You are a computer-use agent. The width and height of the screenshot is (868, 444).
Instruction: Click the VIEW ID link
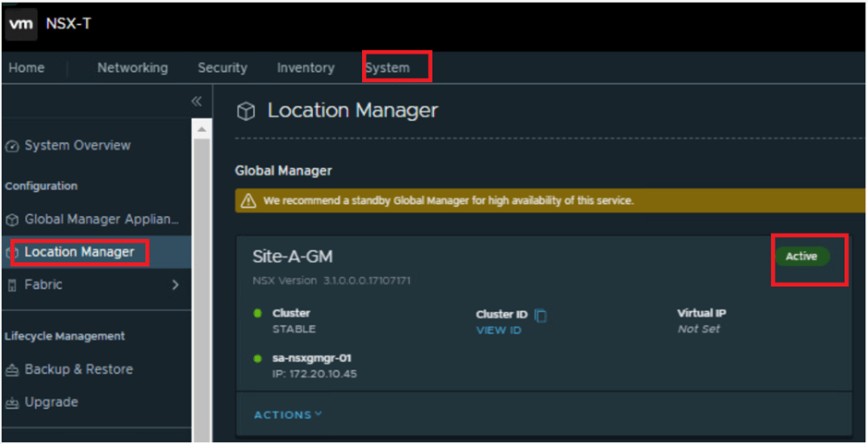(x=499, y=330)
